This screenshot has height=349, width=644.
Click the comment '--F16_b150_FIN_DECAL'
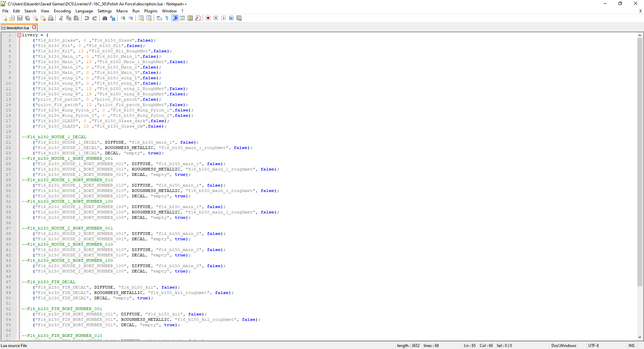49,282
